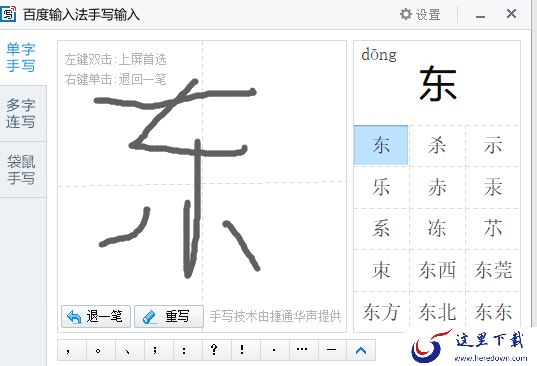
Task: Click the large preview character 东
Action: point(438,84)
